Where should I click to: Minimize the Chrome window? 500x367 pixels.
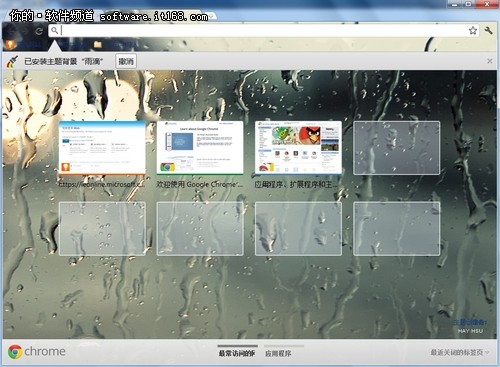click(x=454, y=4)
